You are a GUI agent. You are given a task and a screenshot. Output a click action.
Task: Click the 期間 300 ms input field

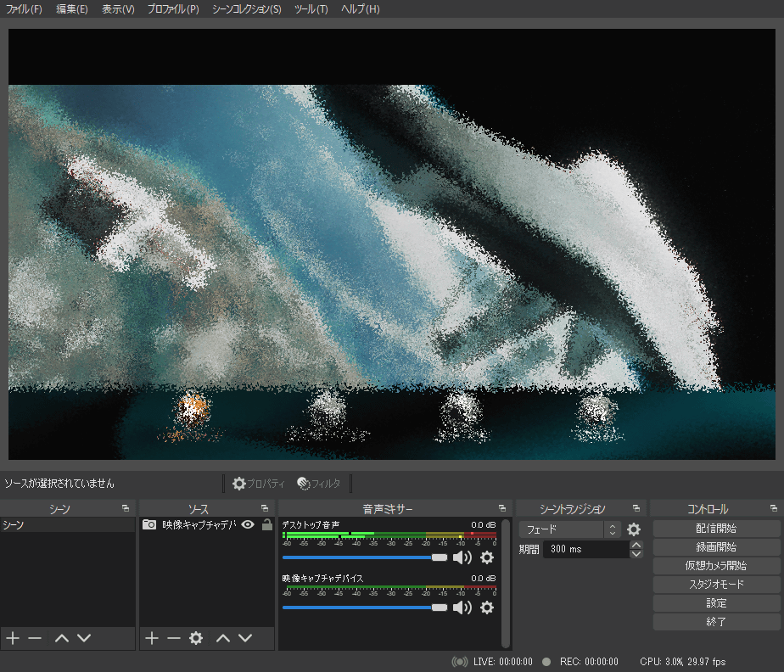586,549
